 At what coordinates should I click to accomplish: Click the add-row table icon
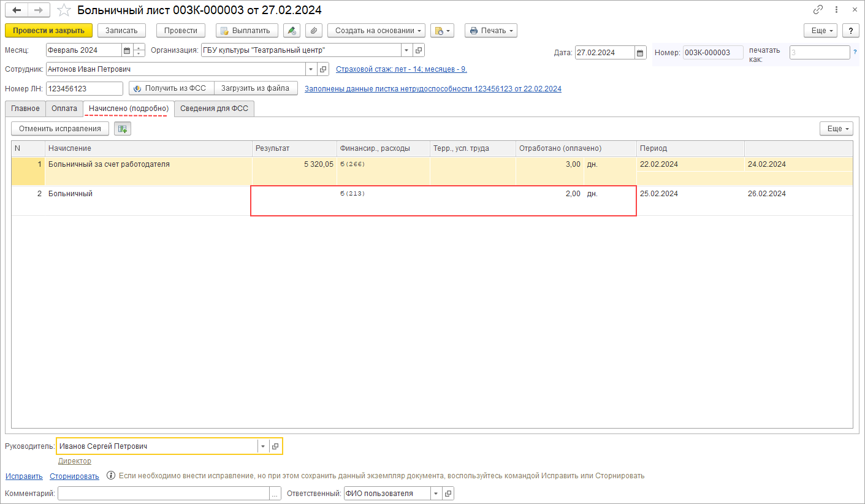[x=123, y=129]
